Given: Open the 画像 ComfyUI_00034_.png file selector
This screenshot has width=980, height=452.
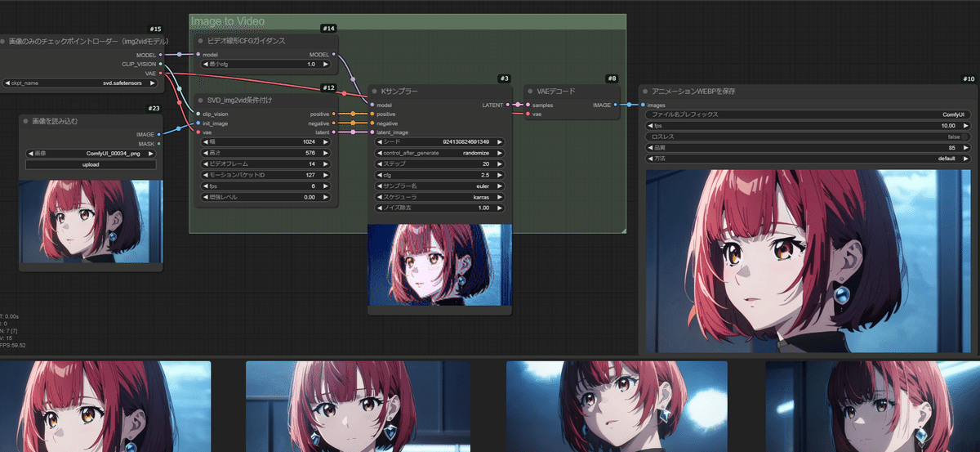Looking at the screenshot, I should pos(91,153).
